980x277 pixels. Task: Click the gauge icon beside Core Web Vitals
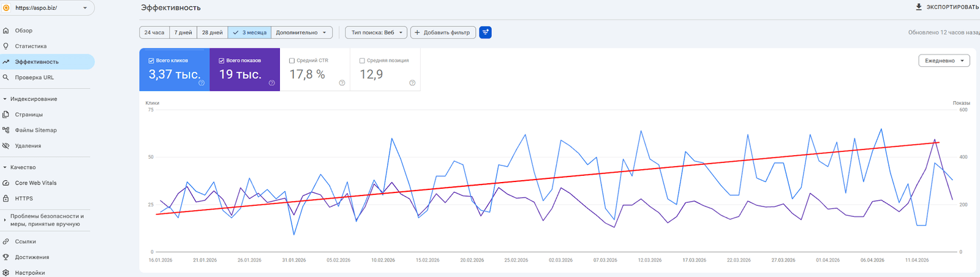click(x=6, y=183)
